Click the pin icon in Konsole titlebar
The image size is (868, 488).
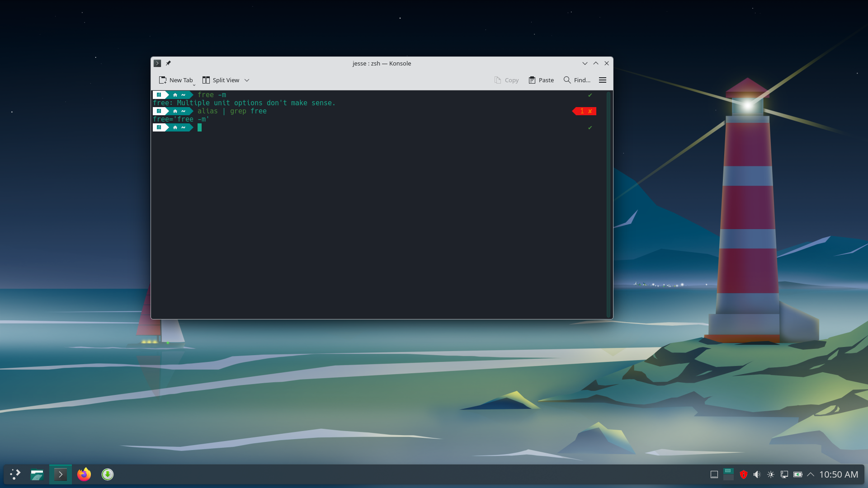point(168,63)
